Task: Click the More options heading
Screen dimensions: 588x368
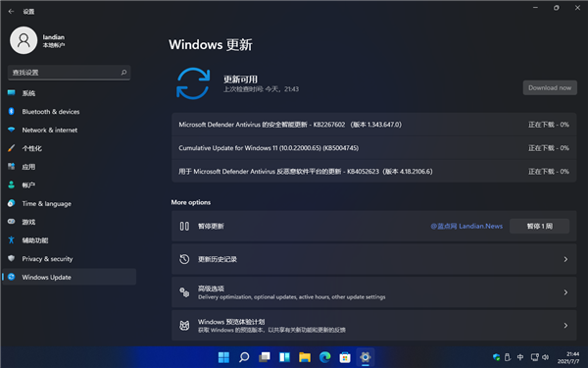Action: (191, 202)
